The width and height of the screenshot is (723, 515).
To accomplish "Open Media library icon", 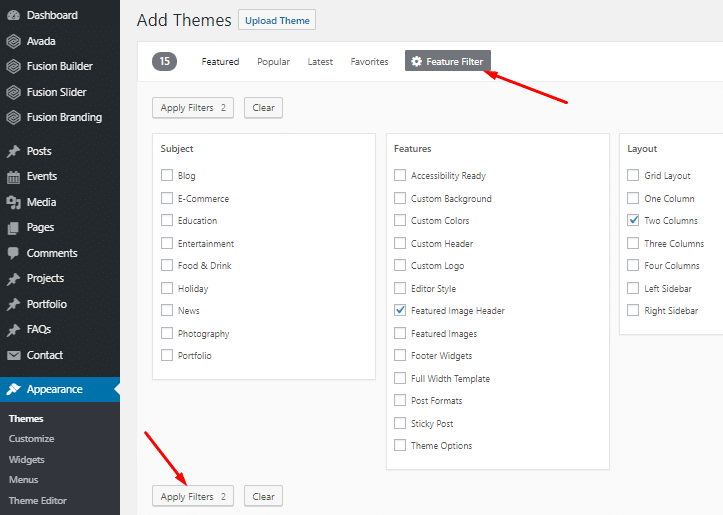I will point(13,202).
